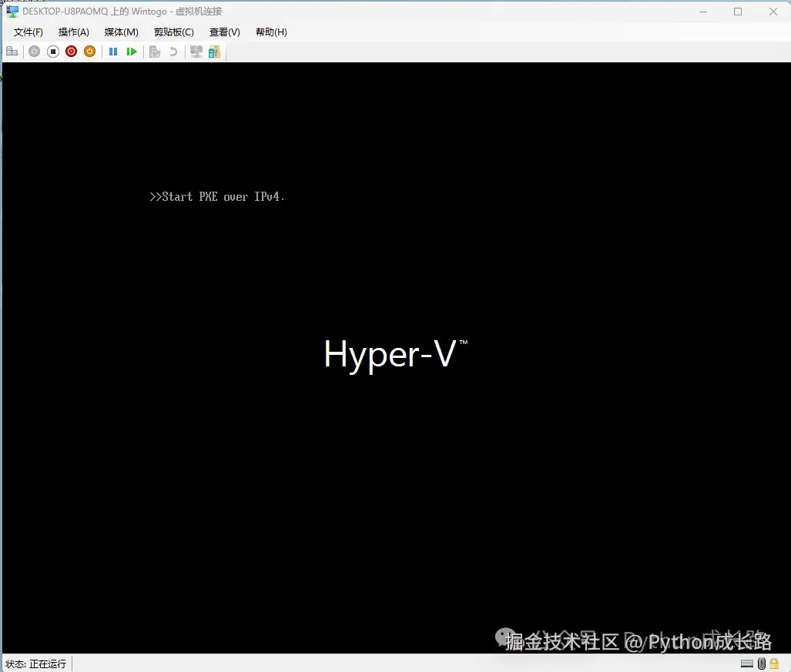791x672 pixels.
Task: Save VM state with orange power icon
Action: (x=89, y=52)
